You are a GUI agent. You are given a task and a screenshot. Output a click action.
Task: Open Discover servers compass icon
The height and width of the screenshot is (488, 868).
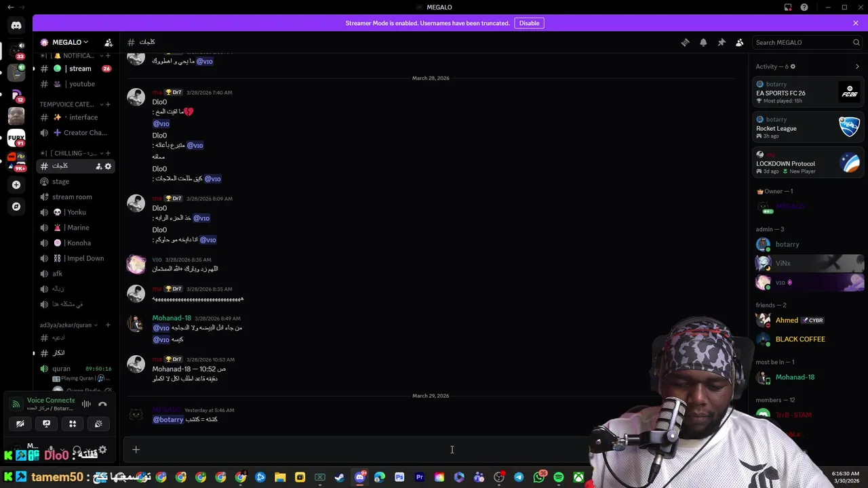pyautogui.click(x=16, y=207)
